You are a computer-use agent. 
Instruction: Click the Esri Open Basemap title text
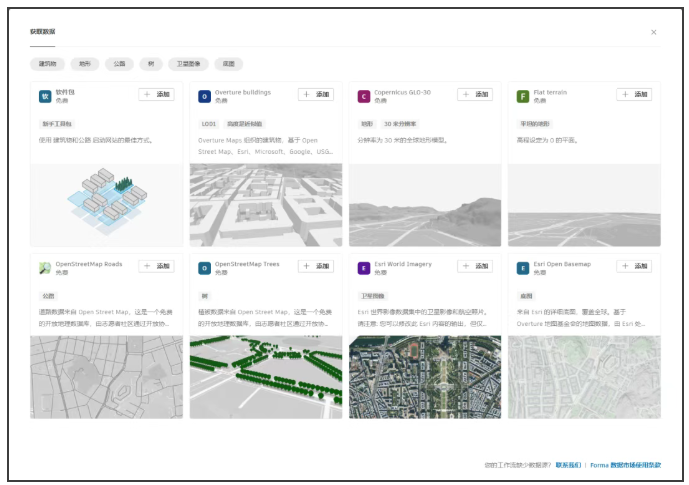(562, 264)
